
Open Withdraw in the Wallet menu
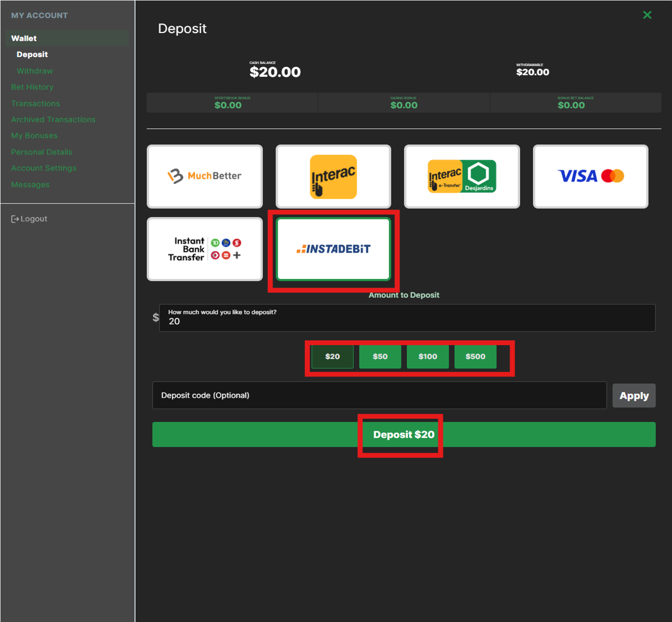point(35,71)
